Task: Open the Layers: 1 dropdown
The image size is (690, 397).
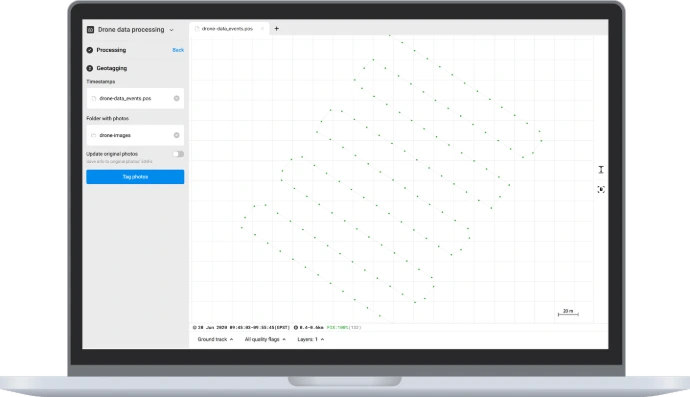Action: pyautogui.click(x=311, y=339)
